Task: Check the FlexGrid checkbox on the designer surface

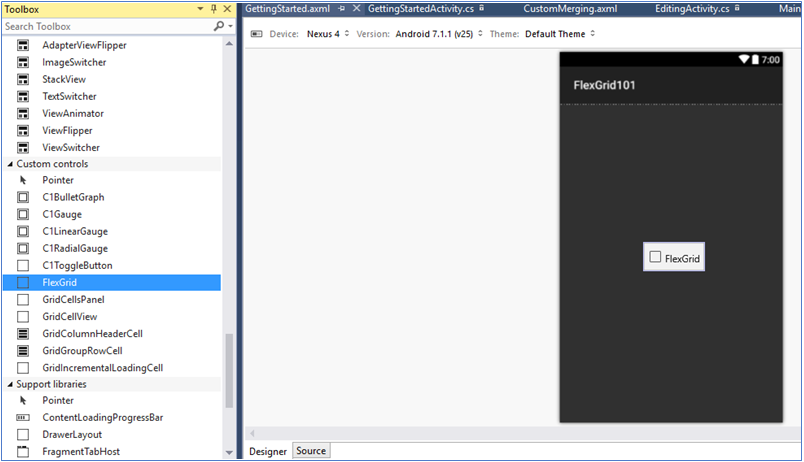Action: (655, 257)
